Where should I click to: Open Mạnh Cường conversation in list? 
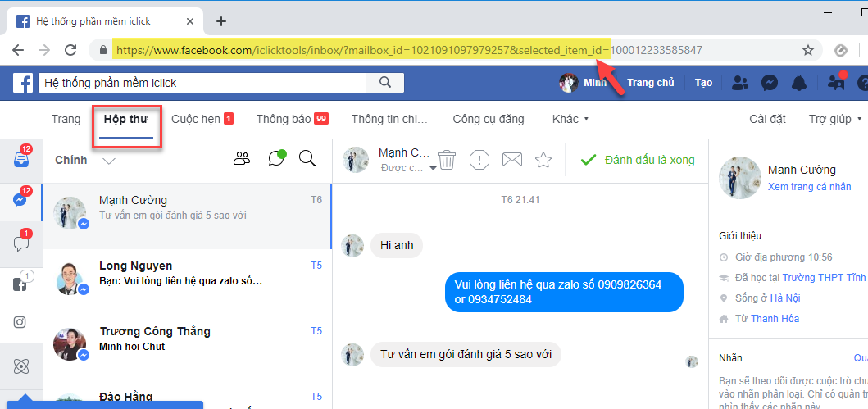[188, 216]
